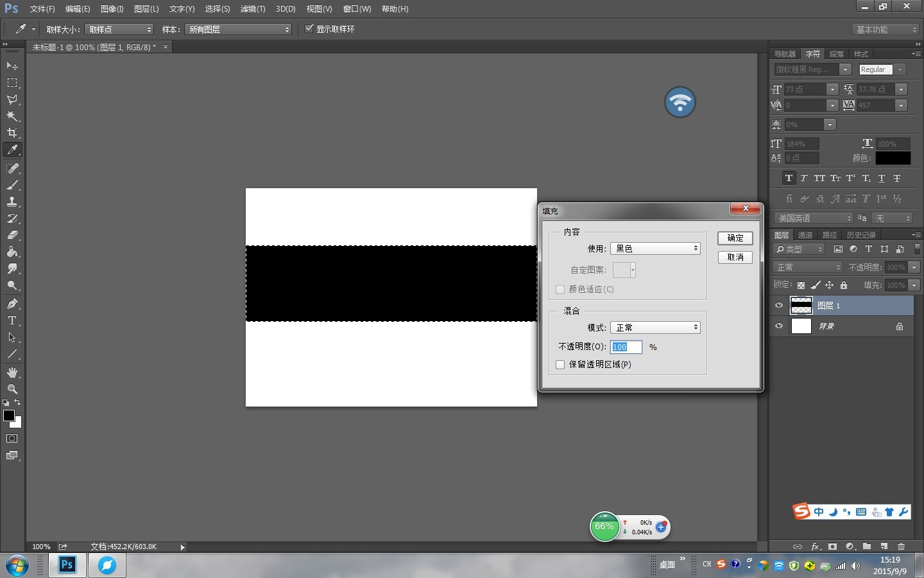Click the 确定 button
Image resolution: width=924 pixels, height=578 pixels.
pos(735,238)
